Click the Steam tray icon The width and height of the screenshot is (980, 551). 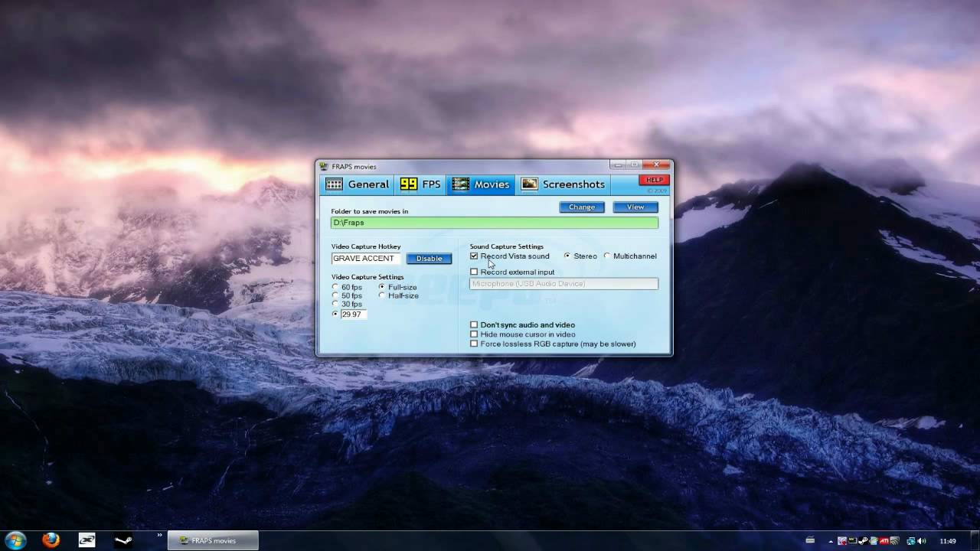[863, 541]
